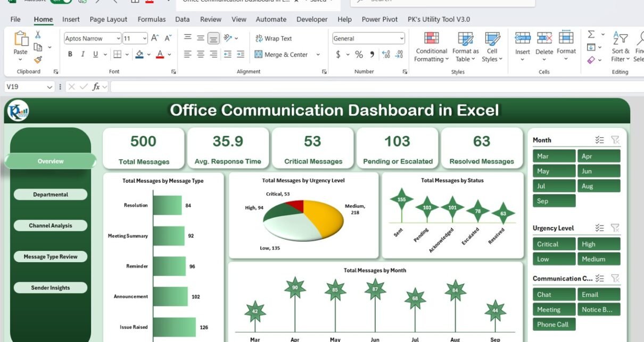Click the Delete cells icon
The width and height of the screenshot is (644, 342).
coord(544,39)
